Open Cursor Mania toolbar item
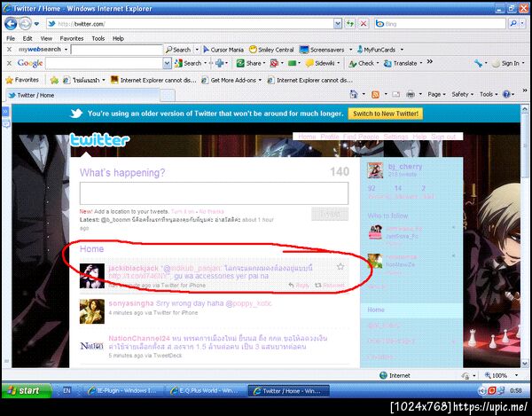 (223, 50)
